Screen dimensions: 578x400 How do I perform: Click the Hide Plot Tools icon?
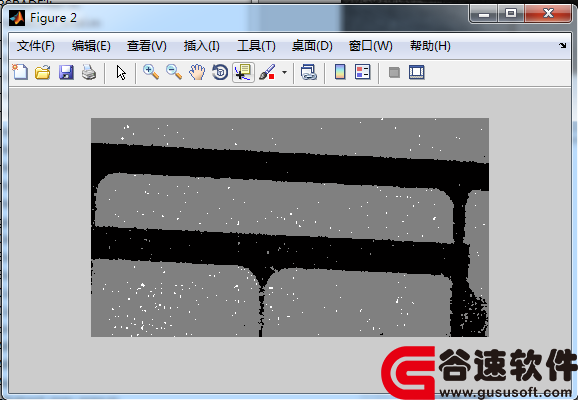tap(394, 72)
